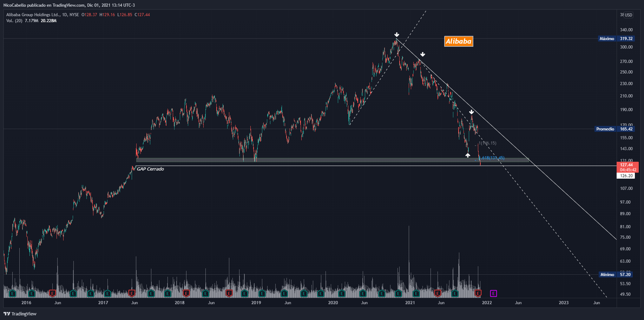
Task: Click the 57.20 minimum price value
Action: (625, 275)
